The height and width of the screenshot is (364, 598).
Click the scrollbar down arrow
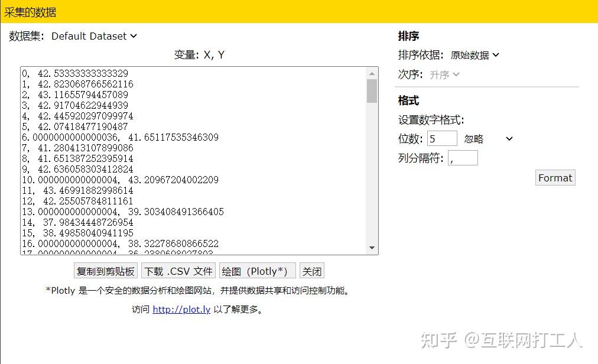click(x=373, y=248)
